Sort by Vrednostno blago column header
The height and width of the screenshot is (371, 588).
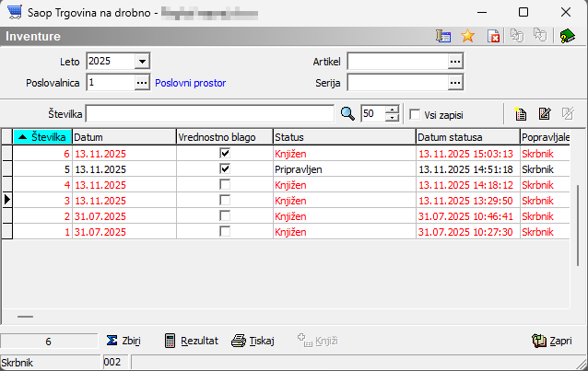coord(225,137)
